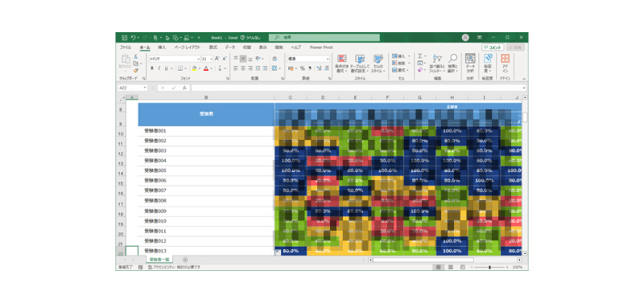Open Sort and Filter options
644x303 pixels.
point(437,63)
